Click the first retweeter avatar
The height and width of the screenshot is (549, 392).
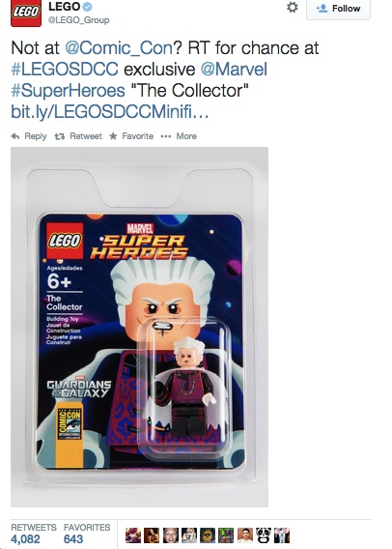(133, 535)
